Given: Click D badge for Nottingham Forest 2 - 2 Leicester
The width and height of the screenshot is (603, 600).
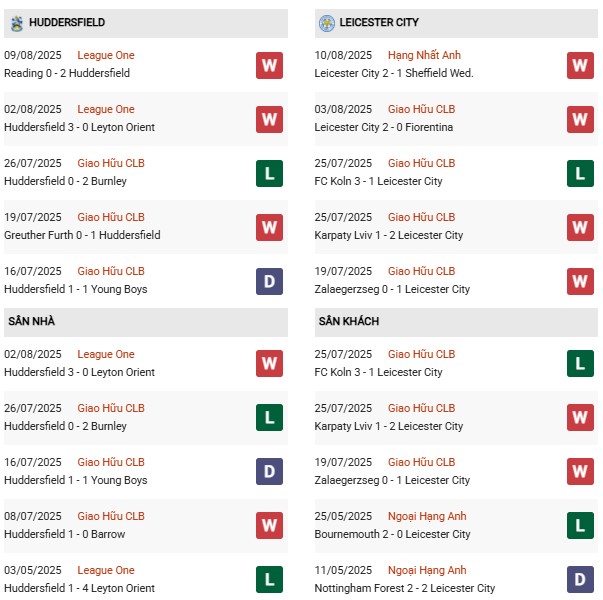Looking at the screenshot, I should pos(580,579).
